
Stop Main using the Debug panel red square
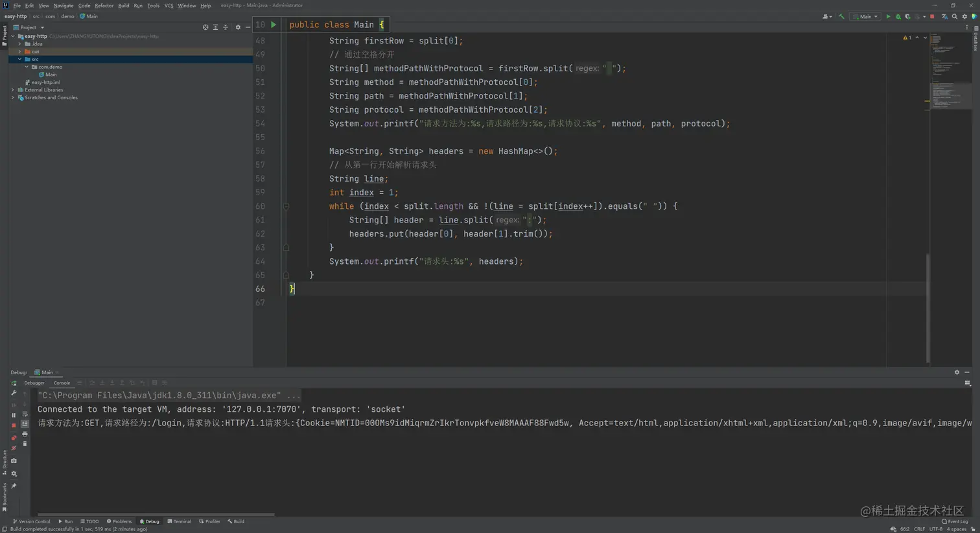click(x=14, y=425)
